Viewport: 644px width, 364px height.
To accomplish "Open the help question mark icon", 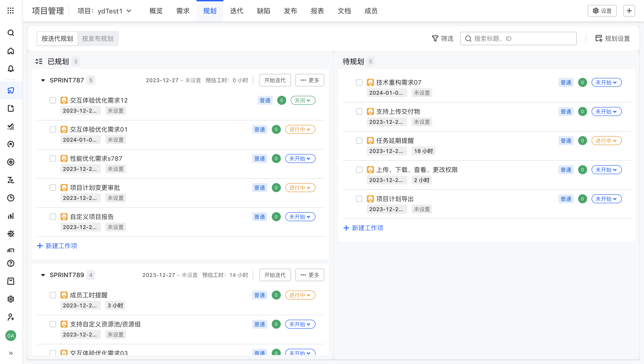I will [11, 263].
